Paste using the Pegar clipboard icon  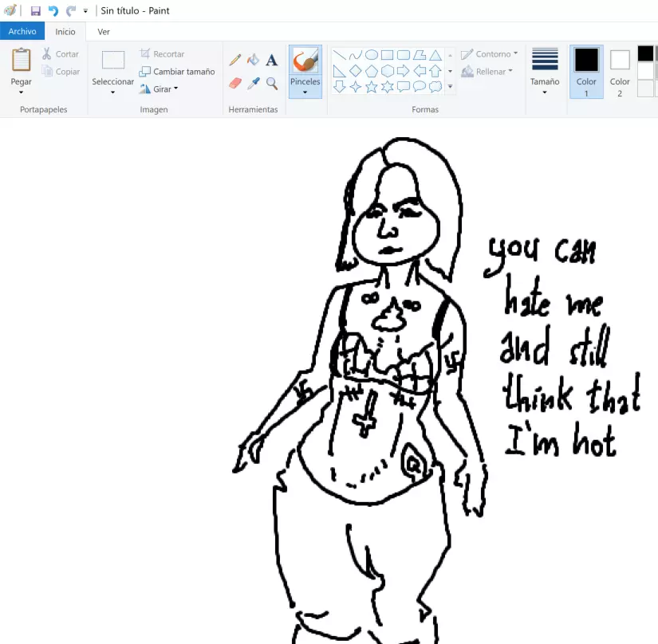click(21, 60)
